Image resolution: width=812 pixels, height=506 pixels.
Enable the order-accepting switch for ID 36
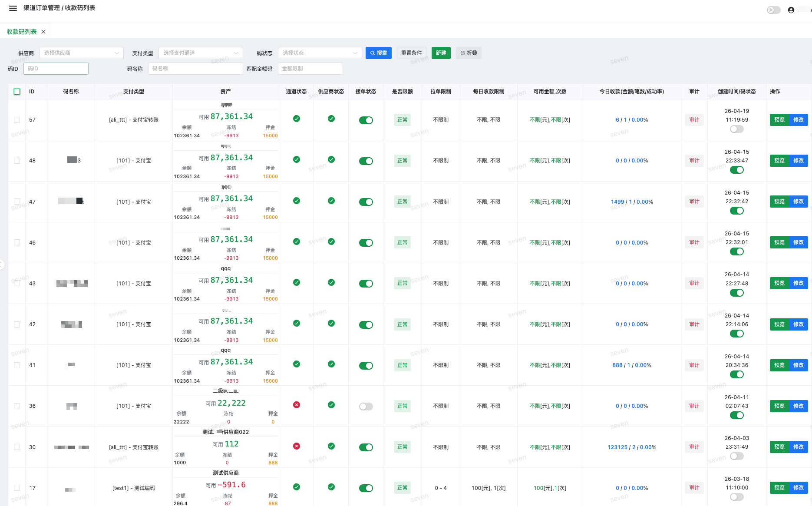[x=366, y=407]
